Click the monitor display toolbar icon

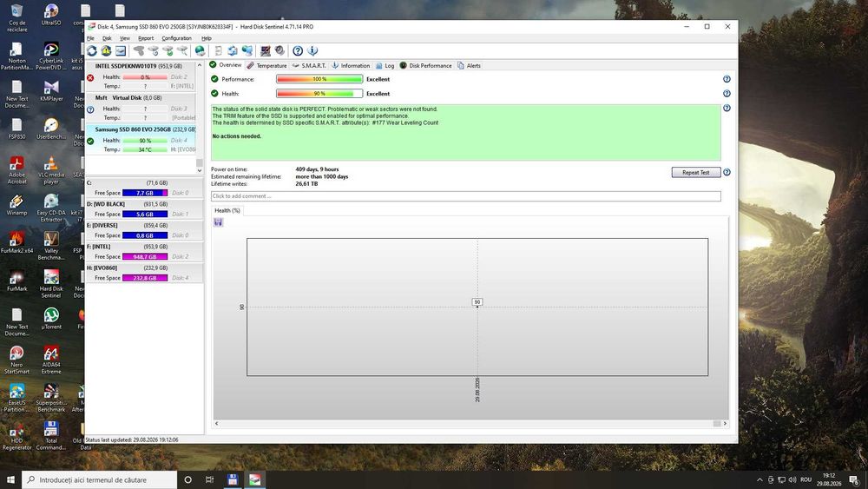point(265,51)
